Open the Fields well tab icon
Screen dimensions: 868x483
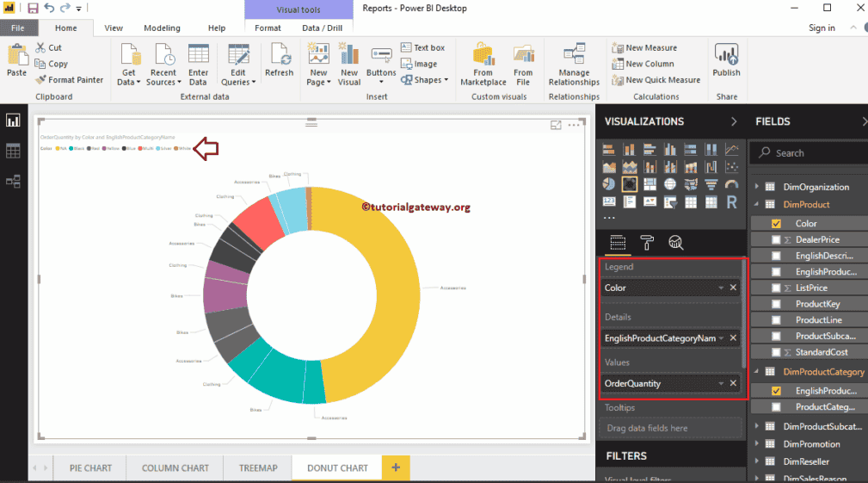point(618,243)
